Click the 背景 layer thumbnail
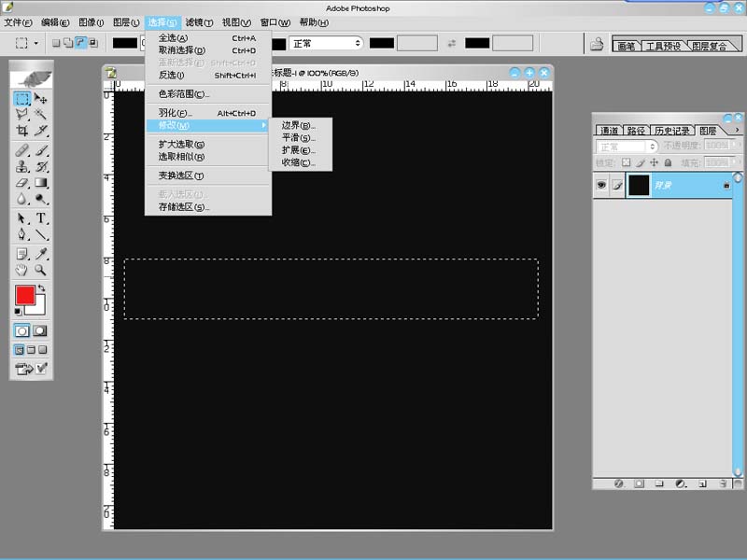The height and width of the screenshot is (560, 747). 639,186
